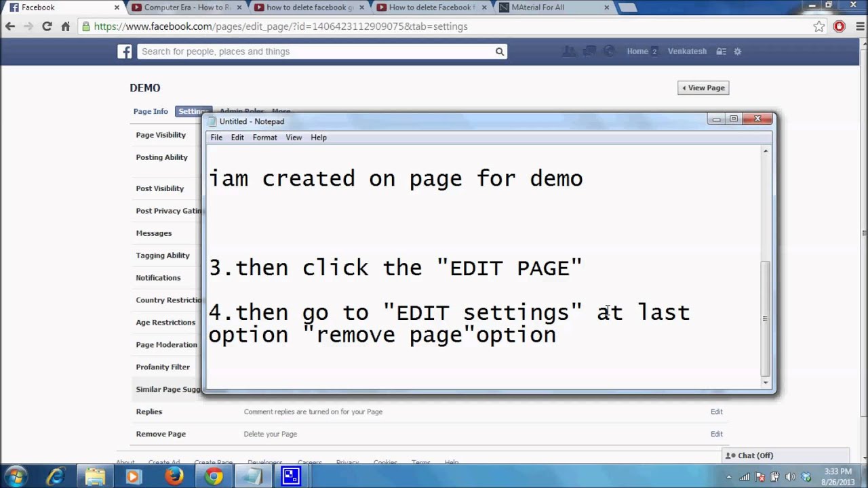Click Edit next to Replies
Viewport: 868px width, 488px height.
click(716, 411)
